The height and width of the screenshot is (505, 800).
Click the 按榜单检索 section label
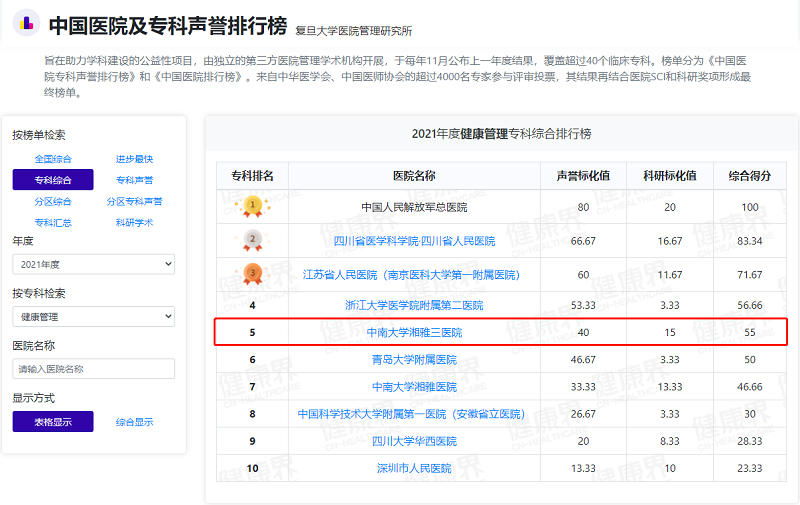coord(39,135)
